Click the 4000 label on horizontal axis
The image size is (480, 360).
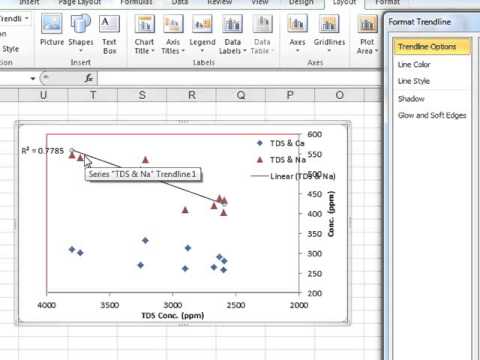46,305
